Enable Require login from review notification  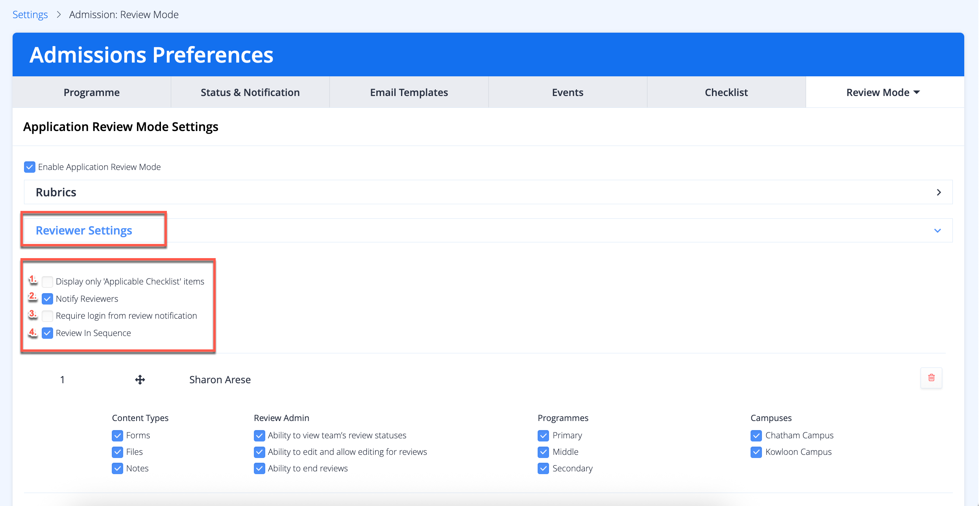(47, 316)
